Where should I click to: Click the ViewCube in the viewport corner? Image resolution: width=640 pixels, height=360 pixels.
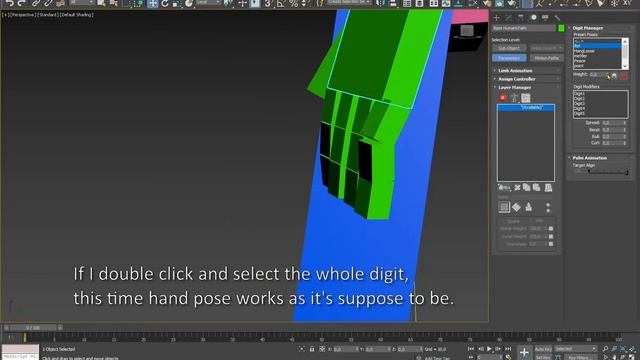[x=467, y=31]
